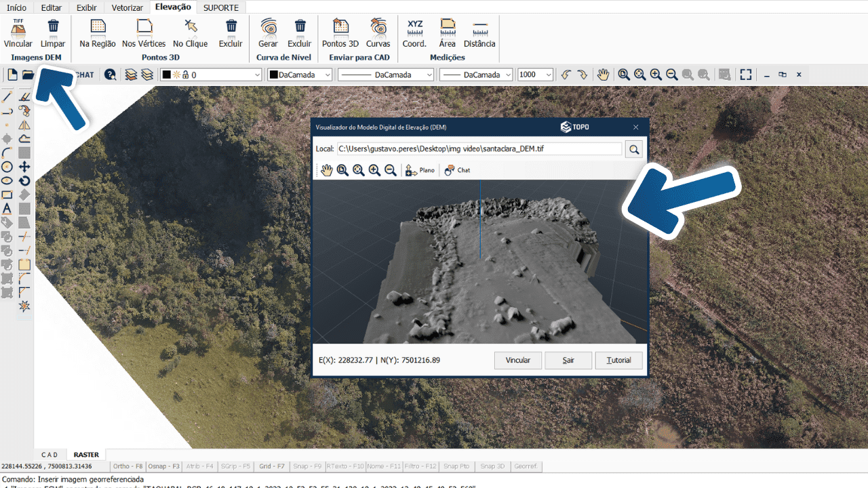The image size is (868, 488).
Task: Open the SUPORTE ribbon tab
Action: click(221, 7)
